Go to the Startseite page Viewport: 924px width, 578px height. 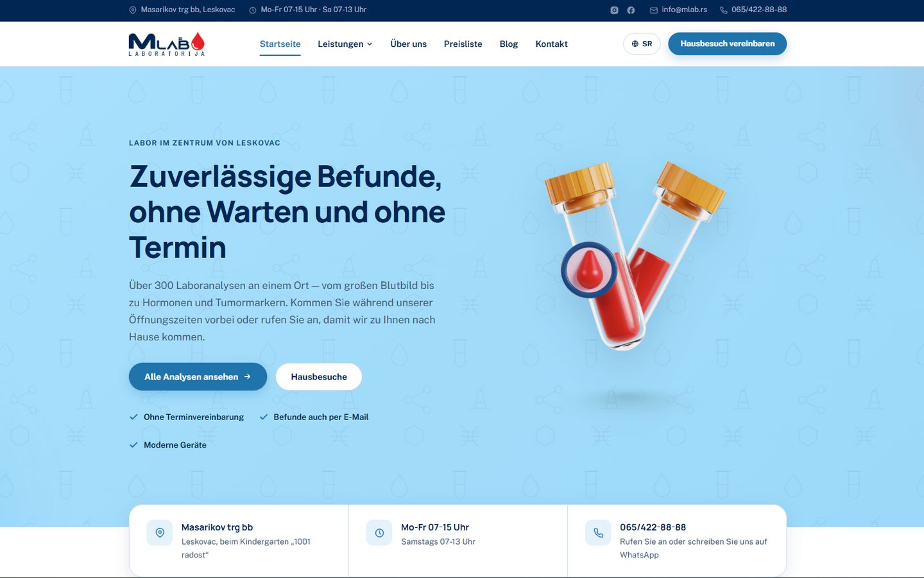[x=280, y=44]
